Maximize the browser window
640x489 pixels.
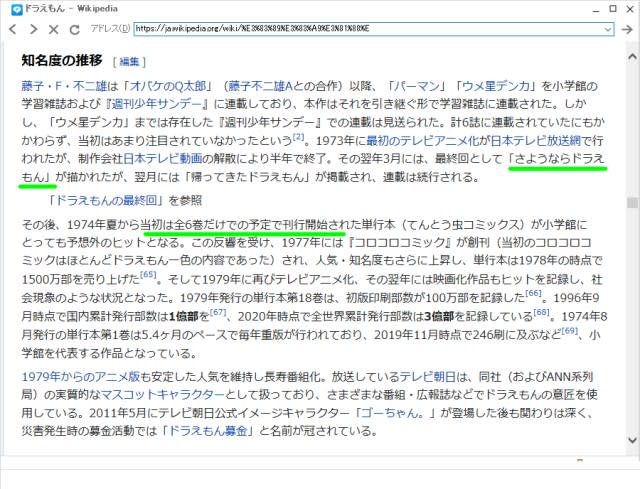(613, 9)
